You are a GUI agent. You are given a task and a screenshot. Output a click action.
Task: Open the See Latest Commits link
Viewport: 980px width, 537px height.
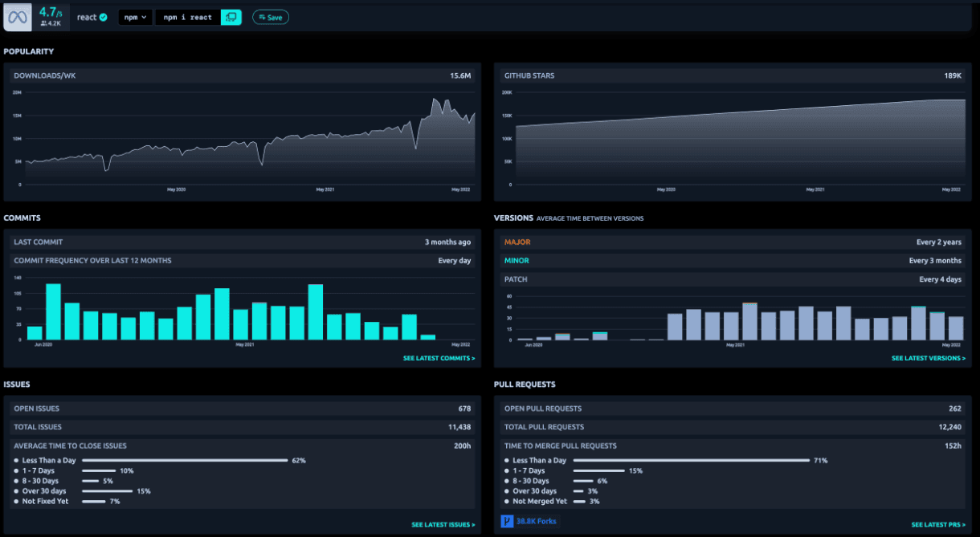[439, 358]
